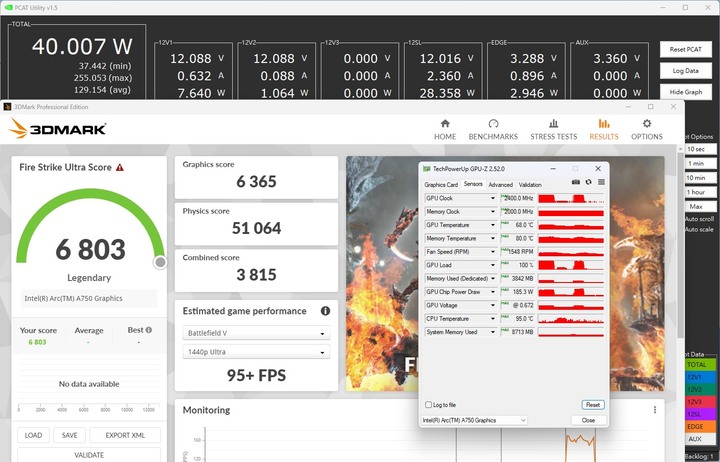Click the Close button in GPU-Z
Viewport: 720px width, 462px height.
pos(588,420)
